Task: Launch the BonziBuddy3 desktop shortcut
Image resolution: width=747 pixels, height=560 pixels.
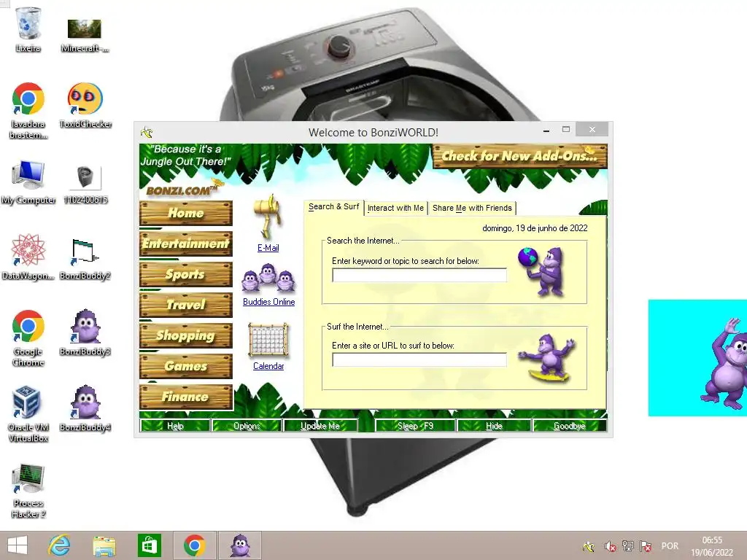Action: 85,326
